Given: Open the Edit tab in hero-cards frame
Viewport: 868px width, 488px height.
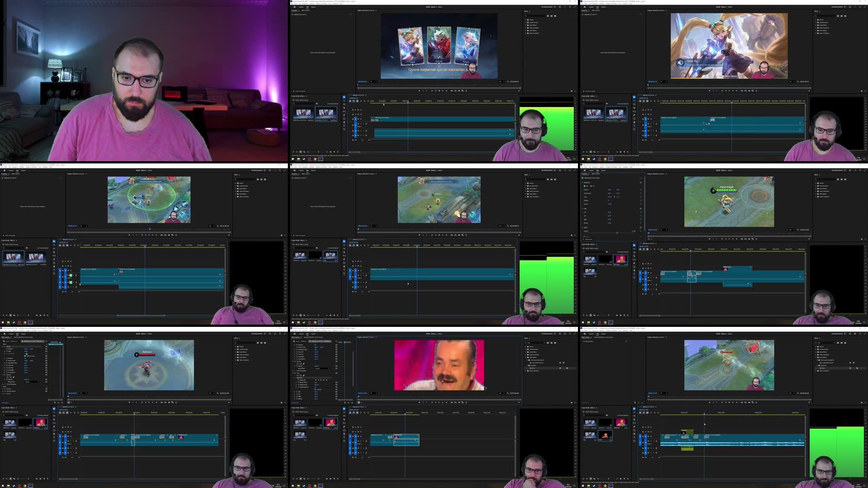Looking at the screenshot, I should pyautogui.click(x=307, y=7).
